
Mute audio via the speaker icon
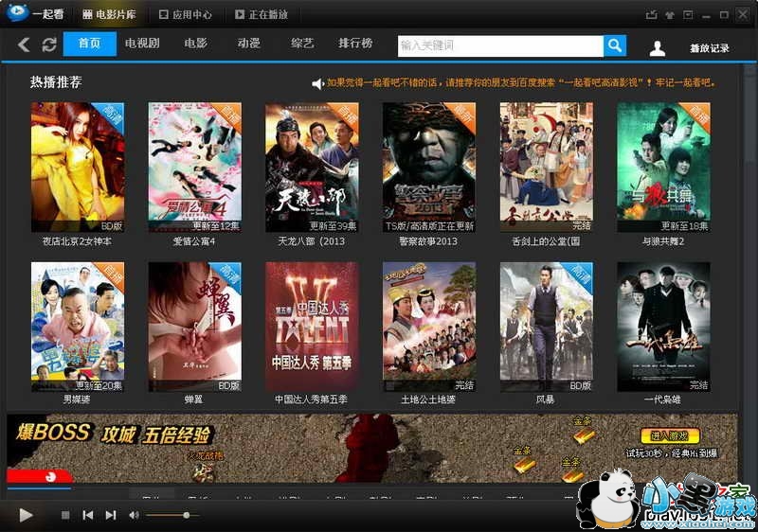click(134, 515)
